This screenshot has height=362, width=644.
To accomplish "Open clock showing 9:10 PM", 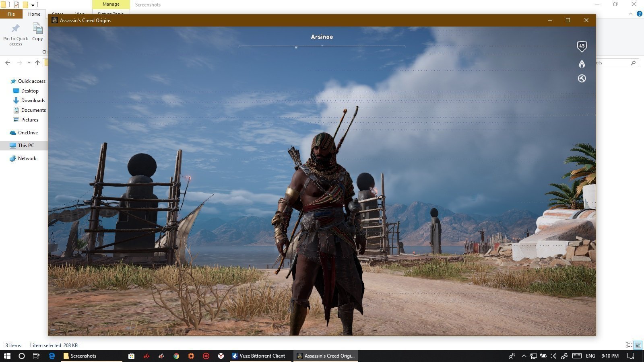I will coord(610,356).
